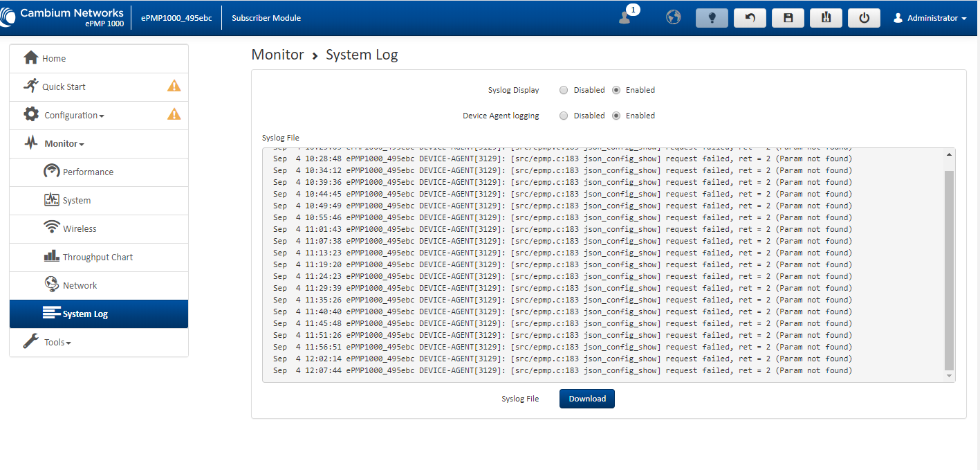Disable Device Agent logging

point(564,116)
